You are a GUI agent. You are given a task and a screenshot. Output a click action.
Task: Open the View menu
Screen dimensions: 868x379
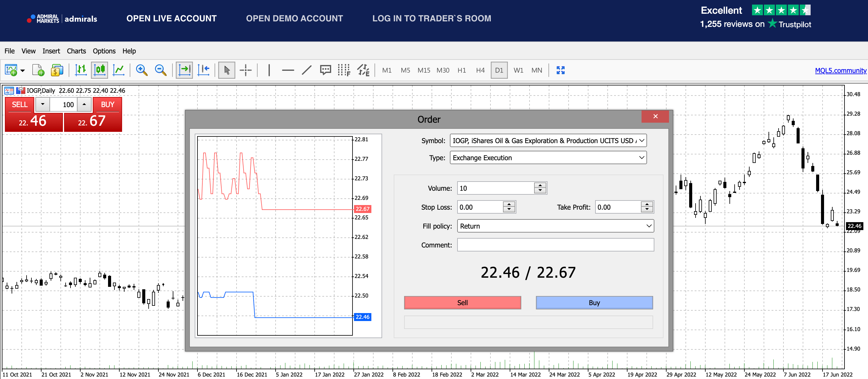tap(28, 51)
